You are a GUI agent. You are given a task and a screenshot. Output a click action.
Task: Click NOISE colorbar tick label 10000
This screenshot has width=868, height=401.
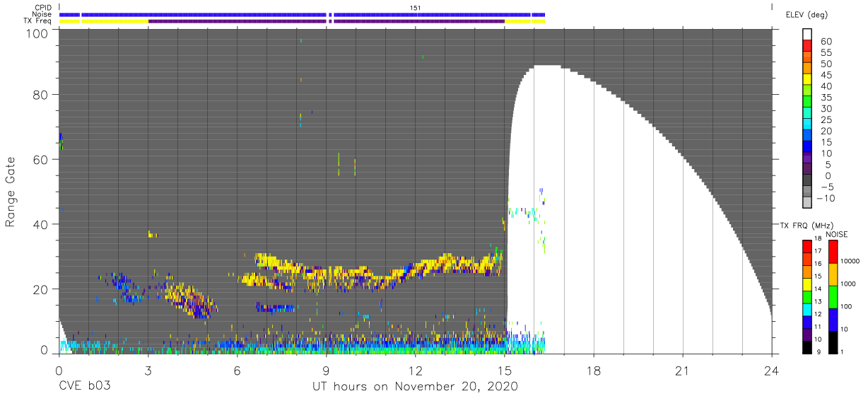click(851, 261)
